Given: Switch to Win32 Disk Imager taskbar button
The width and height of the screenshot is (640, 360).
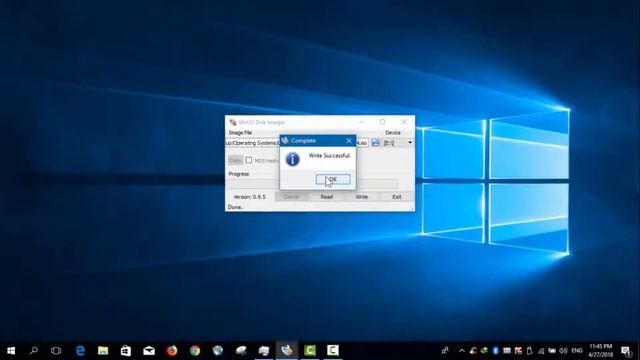Looking at the screenshot, I should coord(287,351).
